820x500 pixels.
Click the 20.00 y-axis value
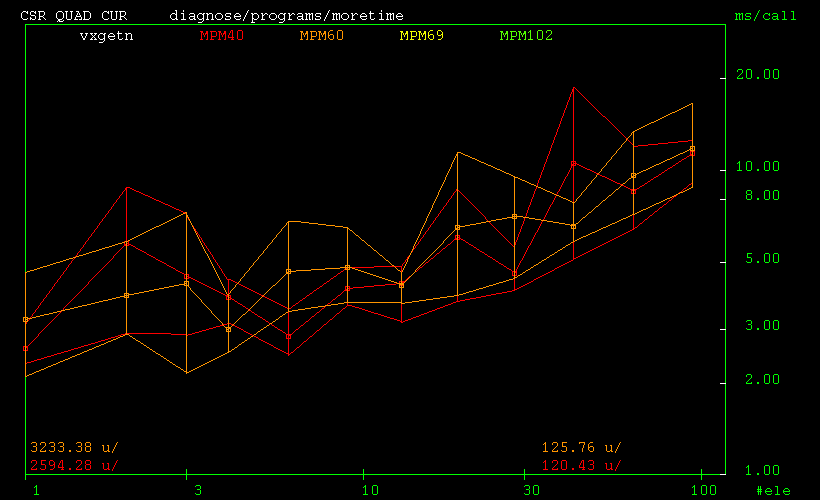pyautogui.click(x=758, y=75)
